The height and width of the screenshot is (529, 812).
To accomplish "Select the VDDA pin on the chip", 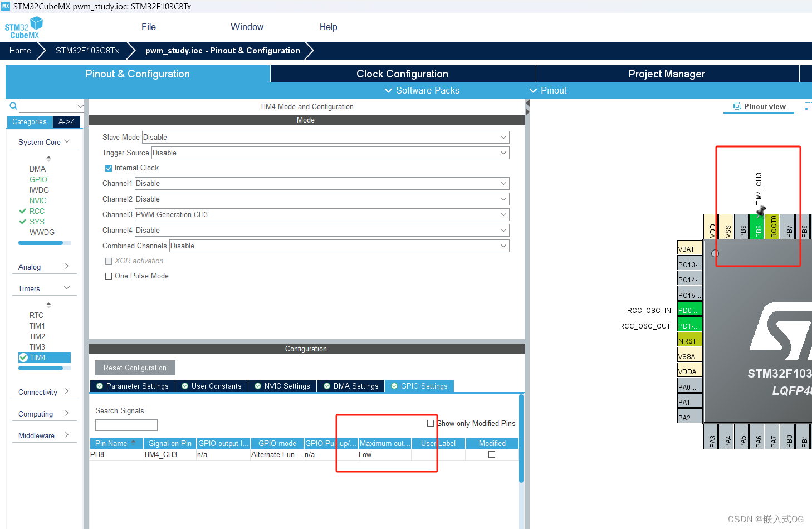I will (x=690, y=371).
